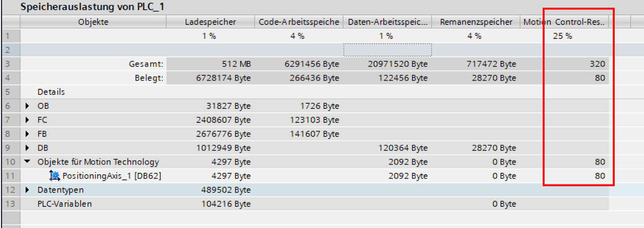Click the PositioningAxis_1 technology object icon
The width and height of the screenshot is (644, 228).
click(55, 176)
